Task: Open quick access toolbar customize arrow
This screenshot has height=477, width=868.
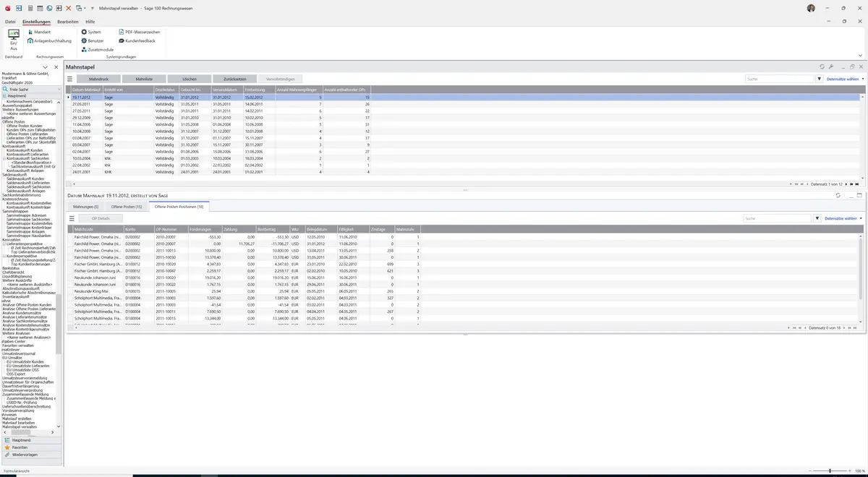Action: [x=92, y=8]
